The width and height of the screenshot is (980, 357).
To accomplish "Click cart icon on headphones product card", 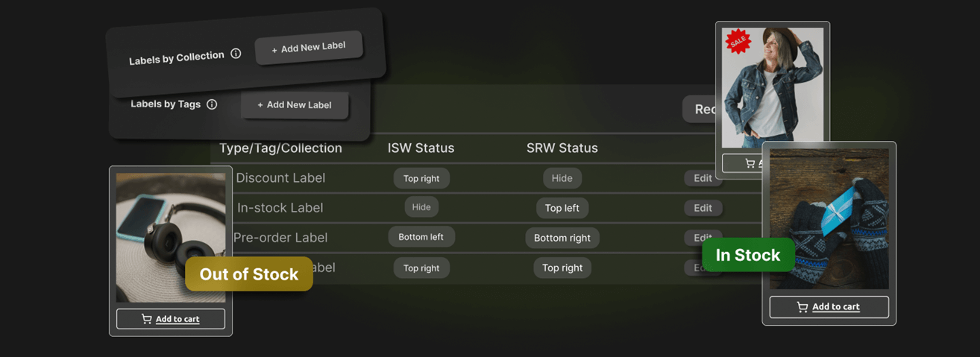I will pyautogui.click(x=147, y=319).
